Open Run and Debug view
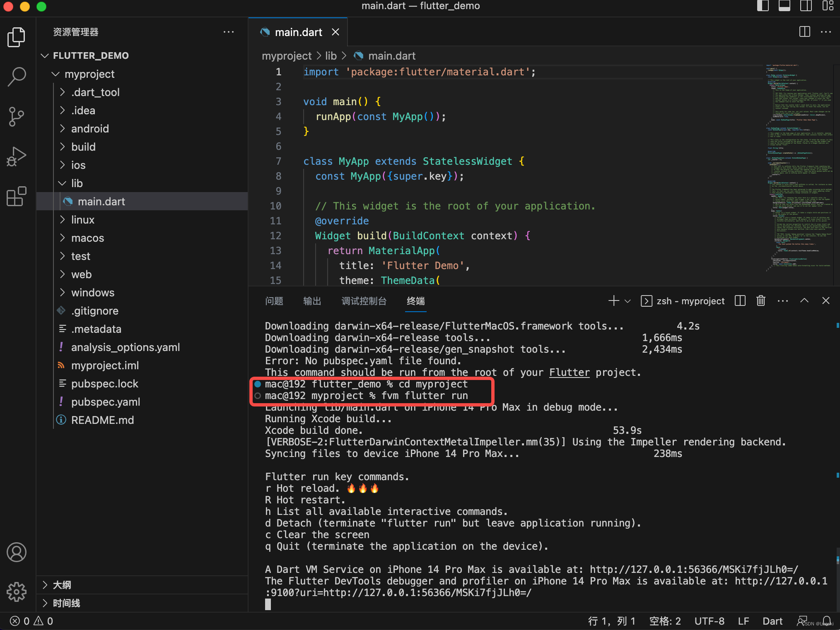 pos(17,157)
